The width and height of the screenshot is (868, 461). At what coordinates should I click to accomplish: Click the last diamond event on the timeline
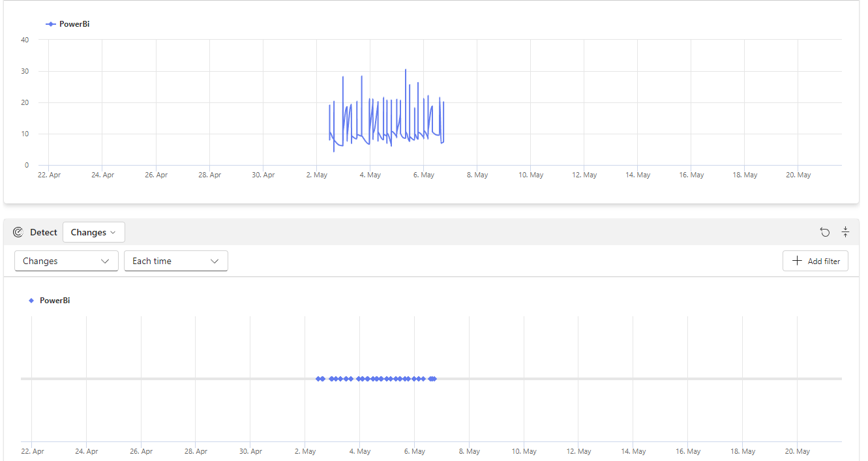[434, 379]
